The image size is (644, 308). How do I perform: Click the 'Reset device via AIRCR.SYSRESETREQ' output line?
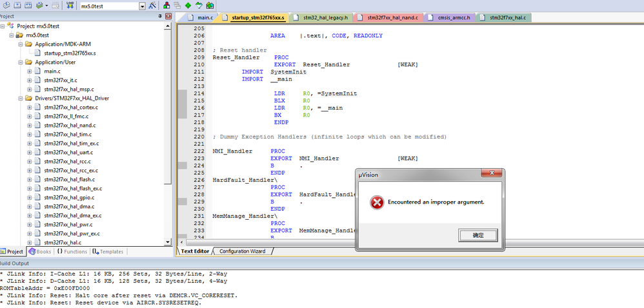[x=101, y=303]
